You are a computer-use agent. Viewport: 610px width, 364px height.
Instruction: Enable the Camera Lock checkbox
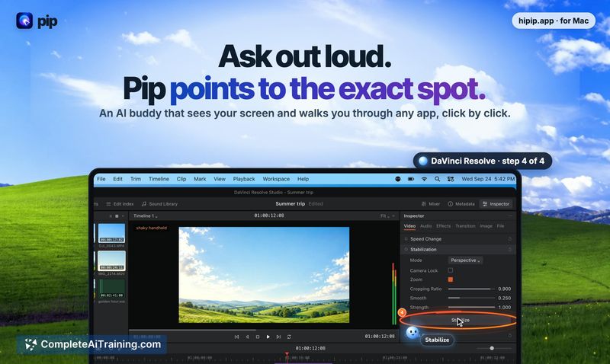point(450,270)
